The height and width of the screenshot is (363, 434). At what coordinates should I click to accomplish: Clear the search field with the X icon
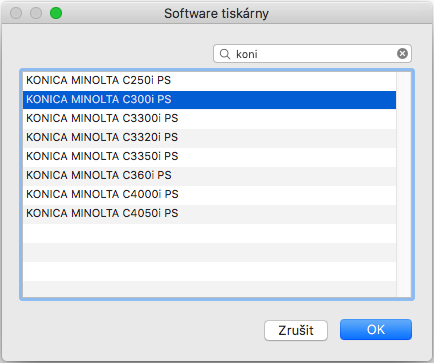(402, 54)
